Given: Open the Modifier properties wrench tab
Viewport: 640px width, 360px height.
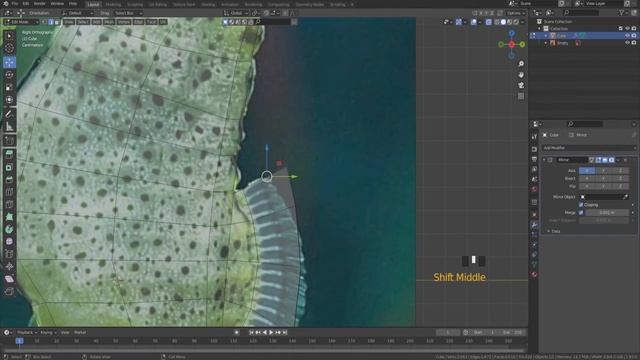Looking at the screenshot, I should click(534, 225).
